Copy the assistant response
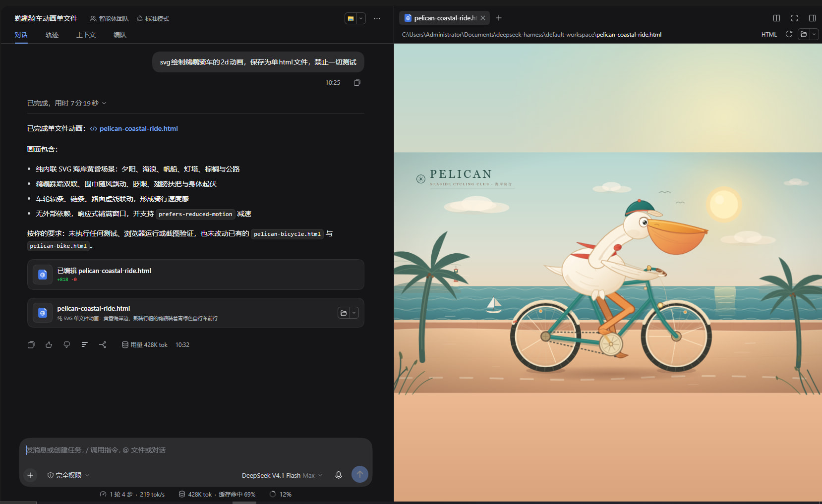Screen dimensions: 822x504 (x=31, y=345)
